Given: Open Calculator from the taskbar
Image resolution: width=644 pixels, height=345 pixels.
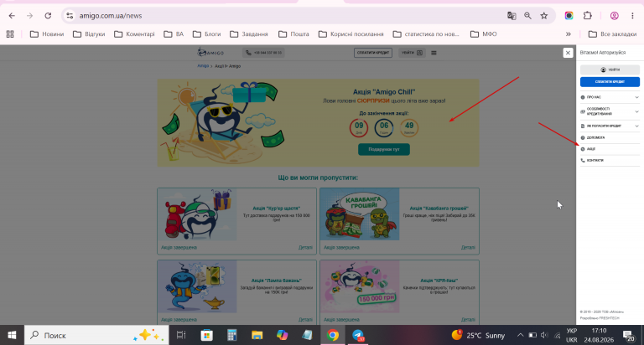Looking at the screenshot, I should pos(232,335).
